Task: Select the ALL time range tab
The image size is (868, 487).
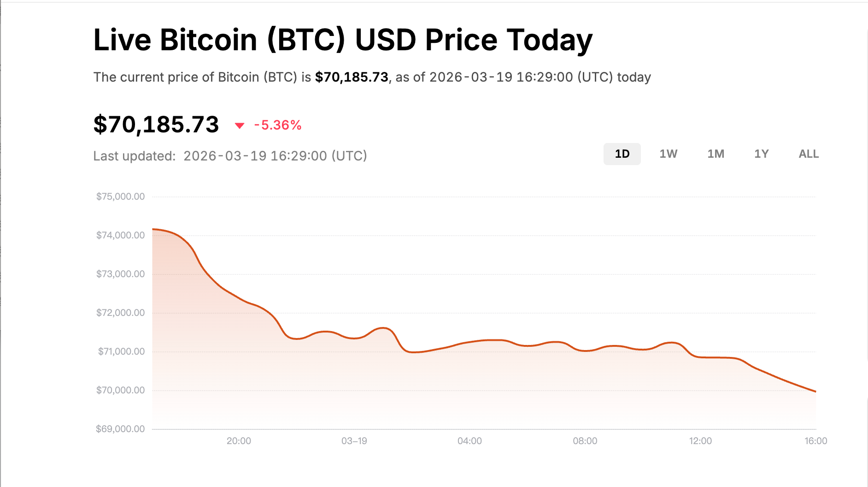Action: [809, 154]
